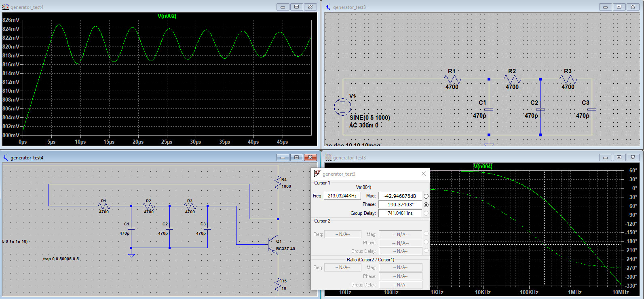The width and height of the screenshot is (644, 299).
Task: Click the Cursor 1 Phase value field
Action: pos(400,205)
